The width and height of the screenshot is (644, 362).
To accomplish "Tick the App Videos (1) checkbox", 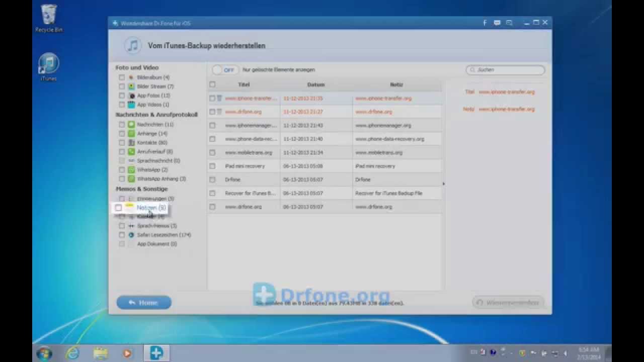I will (x=122, y=105).
